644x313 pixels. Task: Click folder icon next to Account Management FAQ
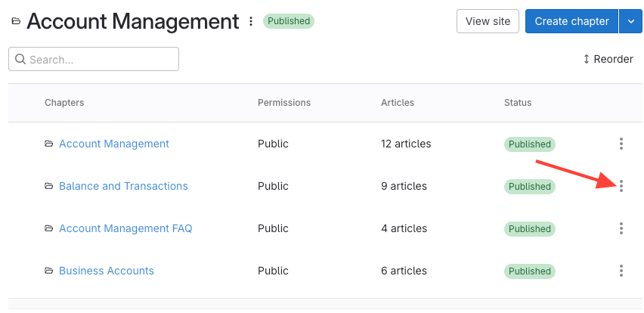click(x=49, y=228)
